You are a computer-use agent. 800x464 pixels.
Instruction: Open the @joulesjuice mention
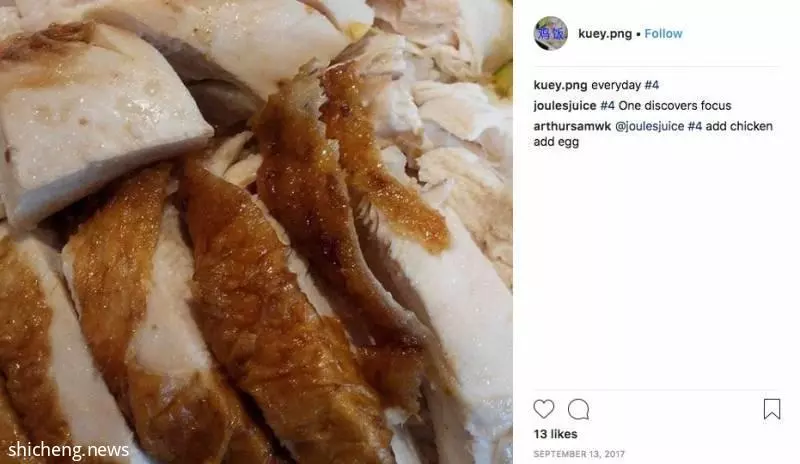pos(649,126)
